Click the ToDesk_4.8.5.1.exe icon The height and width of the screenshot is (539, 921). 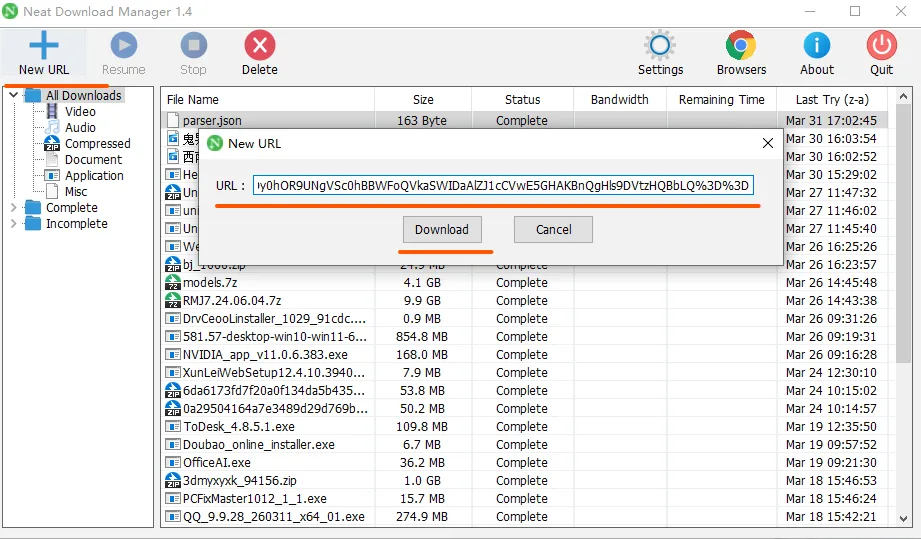173,427
